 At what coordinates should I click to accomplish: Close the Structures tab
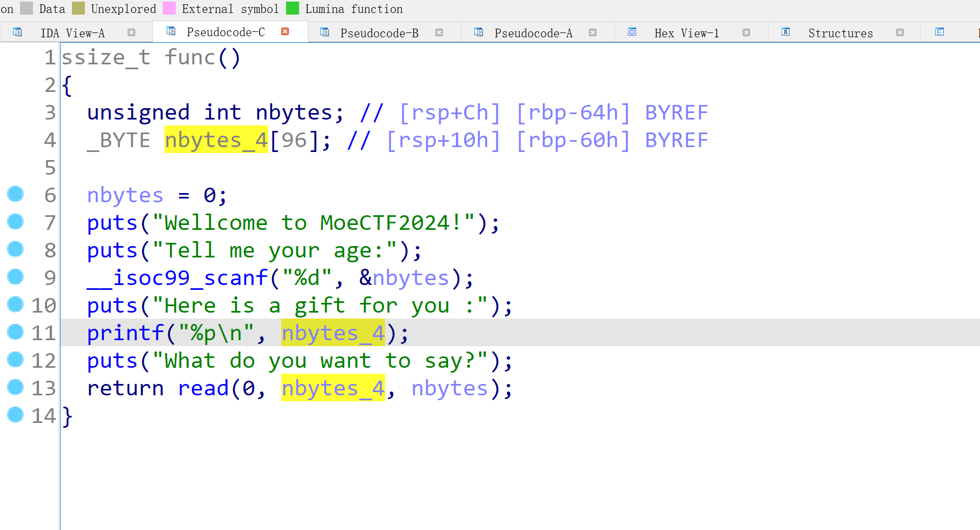click(900, 32)
